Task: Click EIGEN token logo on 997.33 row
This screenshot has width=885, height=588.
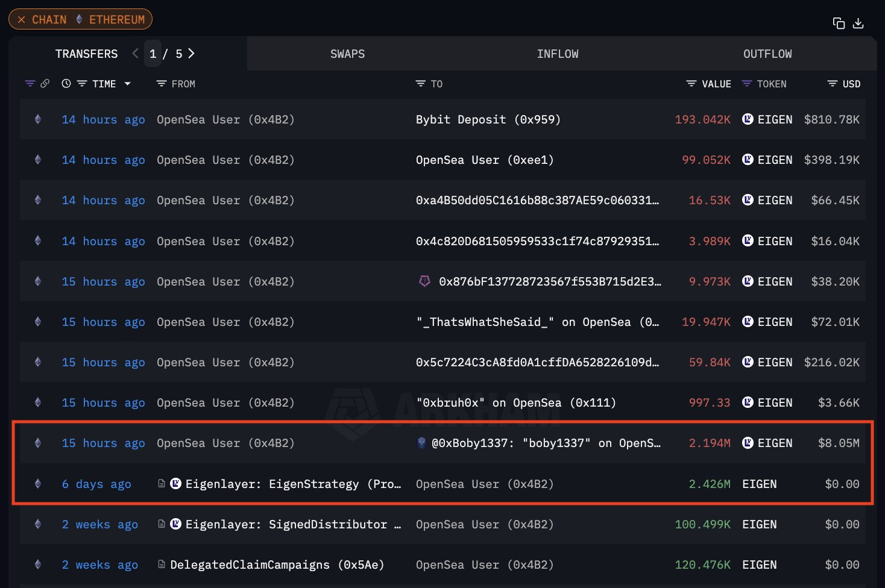Action: (x=748, y=402)
